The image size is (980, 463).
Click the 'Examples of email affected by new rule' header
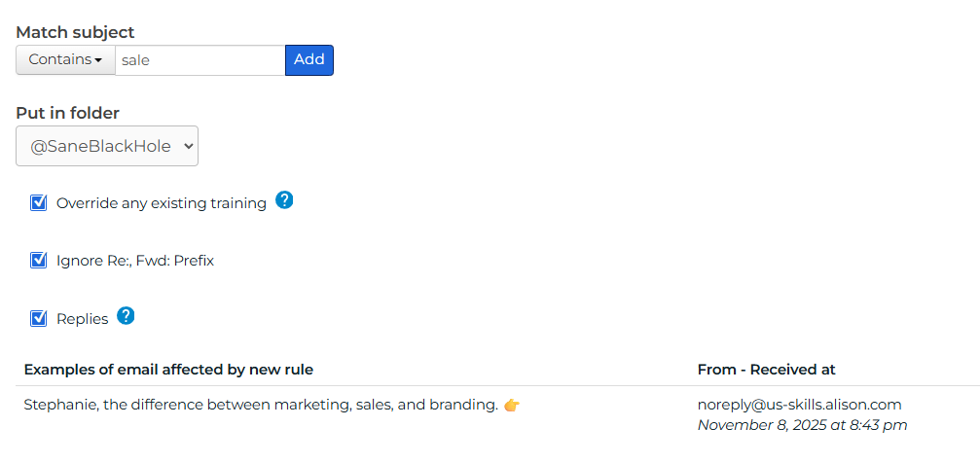coord(168,370)
